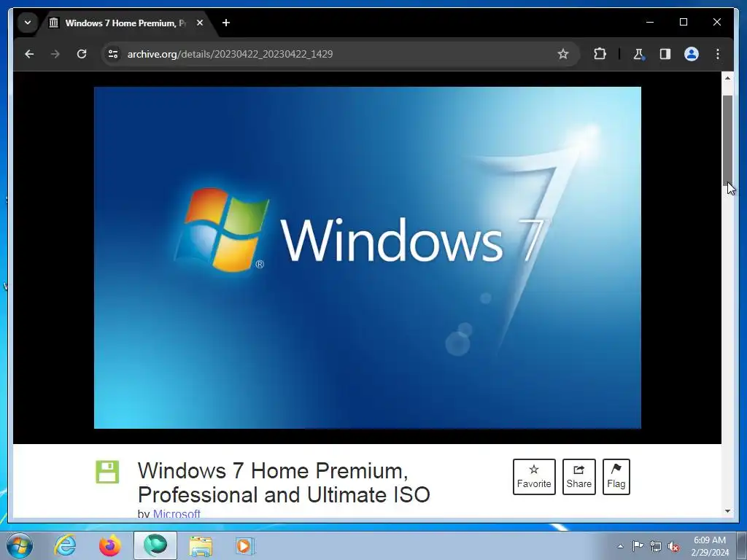Click the scrollbar up arrow

pyautogui.click(x=727, y=78)
